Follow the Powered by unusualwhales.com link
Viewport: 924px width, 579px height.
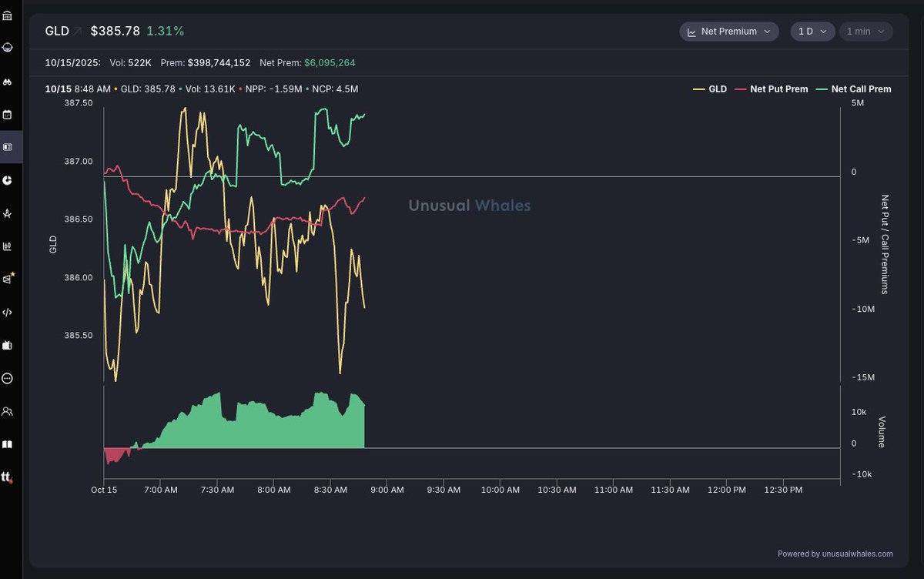pos(835,554)
